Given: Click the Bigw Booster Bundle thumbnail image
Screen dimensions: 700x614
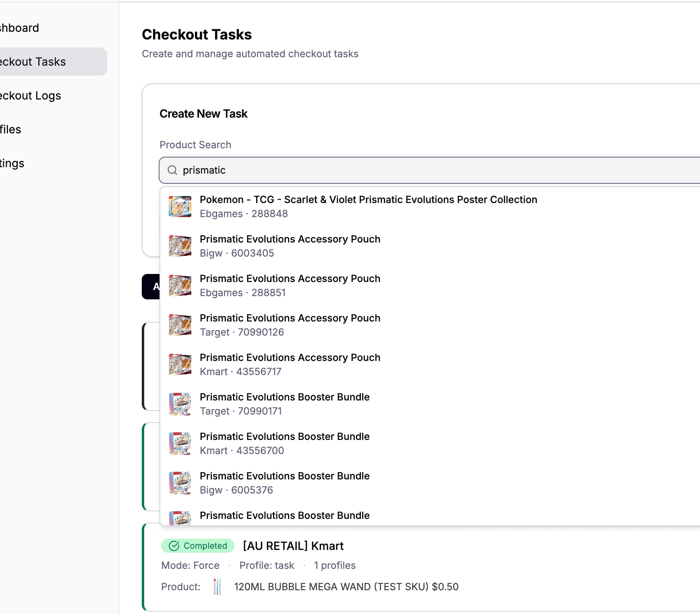Looking at the screenshot, I should [x=180, y=482].
